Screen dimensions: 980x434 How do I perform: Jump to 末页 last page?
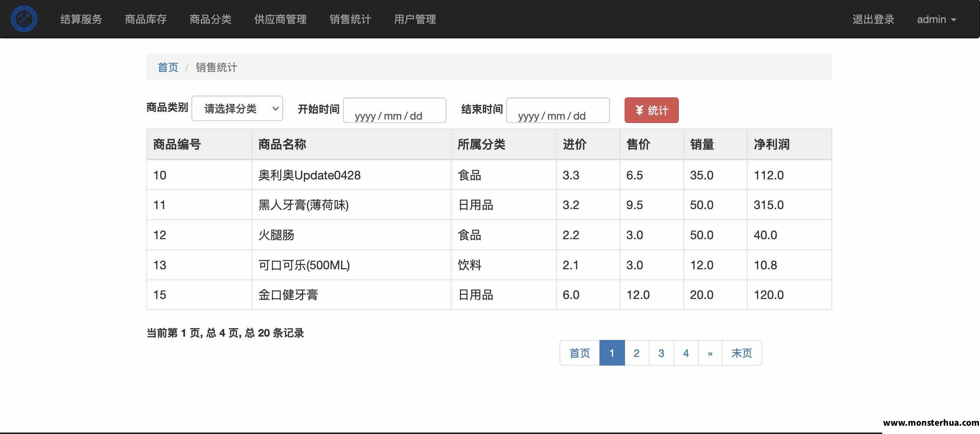[742, 353]
